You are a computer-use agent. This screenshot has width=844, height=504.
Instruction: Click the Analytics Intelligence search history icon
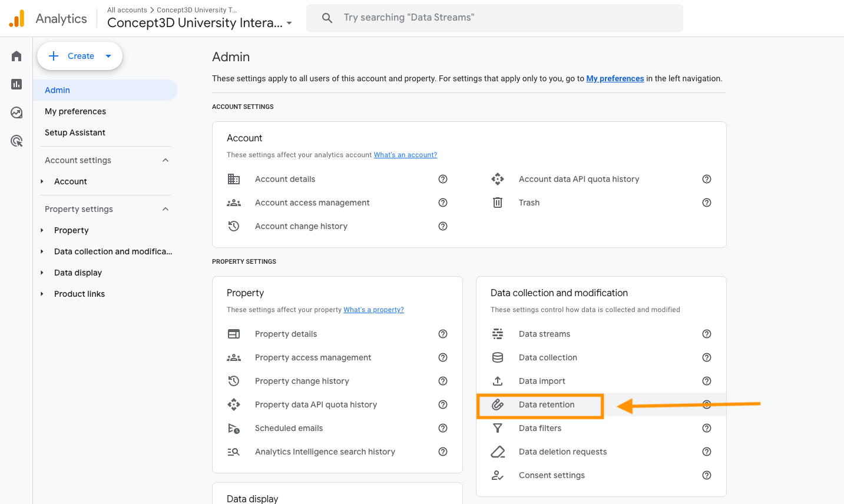pyautogui.click(x=234, y=452)
